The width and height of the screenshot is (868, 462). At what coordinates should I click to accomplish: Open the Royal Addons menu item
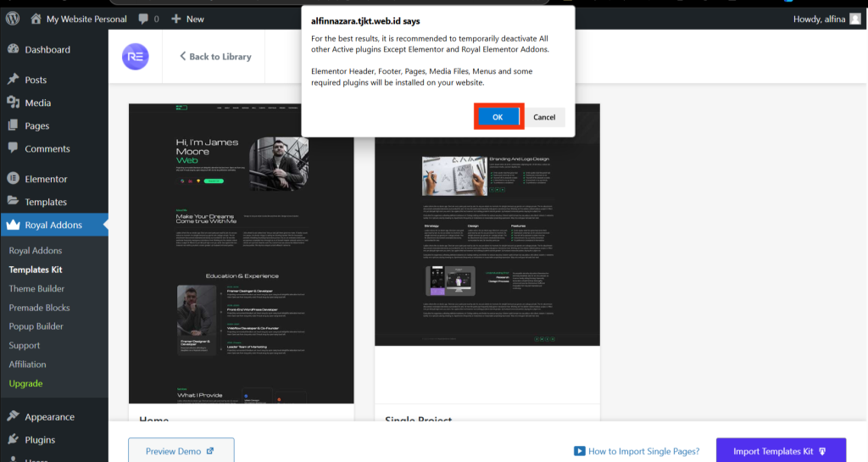coord(53,225)
